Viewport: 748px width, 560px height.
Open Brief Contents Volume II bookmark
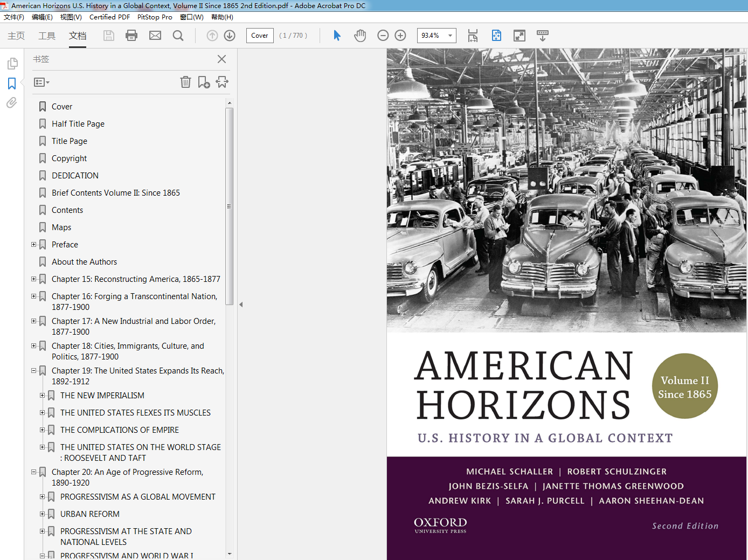[x=116, y=193]
